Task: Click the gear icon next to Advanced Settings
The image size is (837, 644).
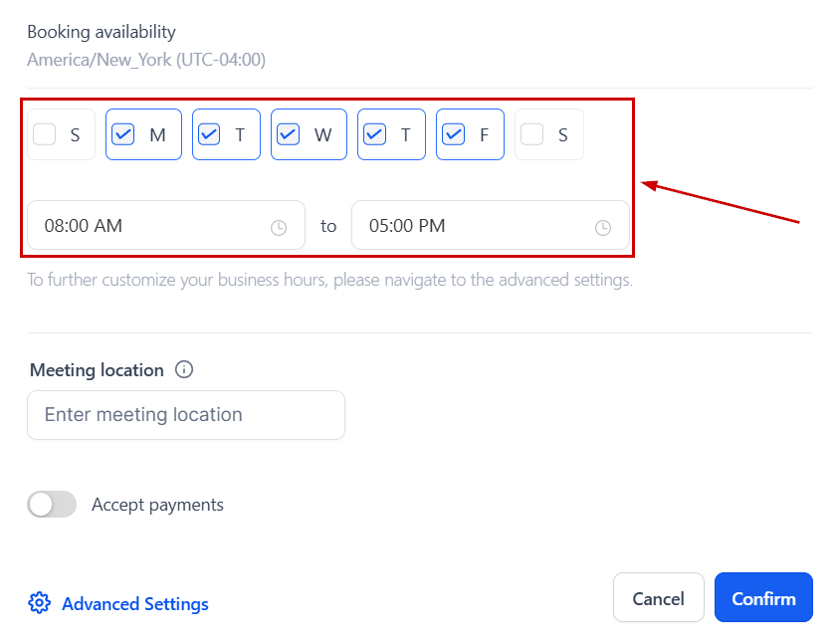Action: (39, 603)
